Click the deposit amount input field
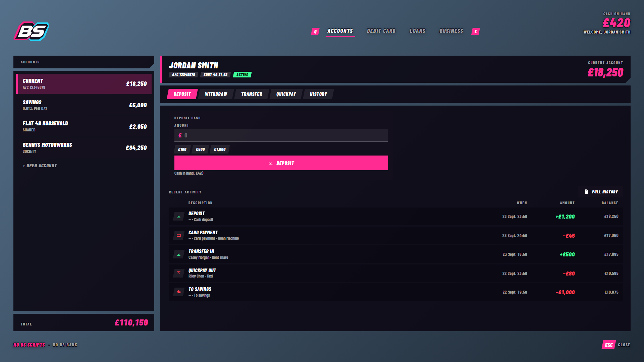The width and height of the screenshot is (644, 362). [281, 135]
